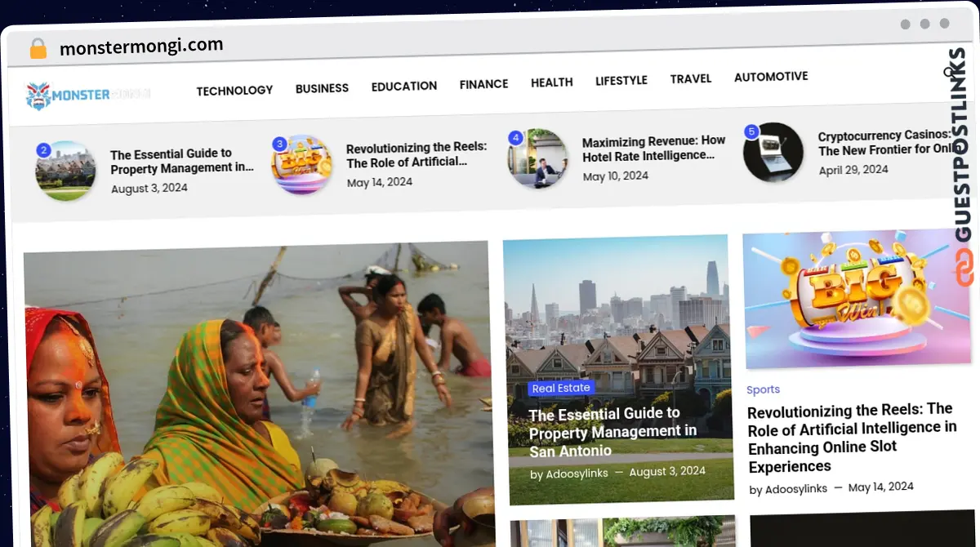Click the Big Win slot machine card image
The image size is (980, 547).
pos(857,300)
